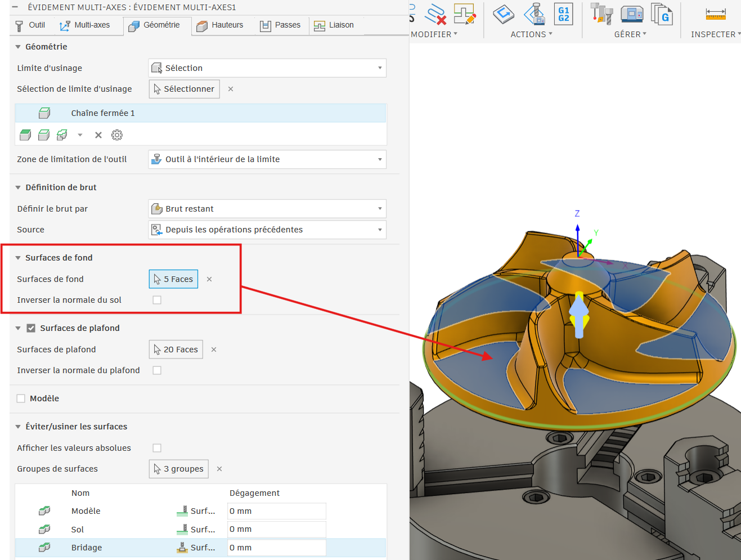
Task: Open the tool library icon
Action: click(x=601, y=14)
